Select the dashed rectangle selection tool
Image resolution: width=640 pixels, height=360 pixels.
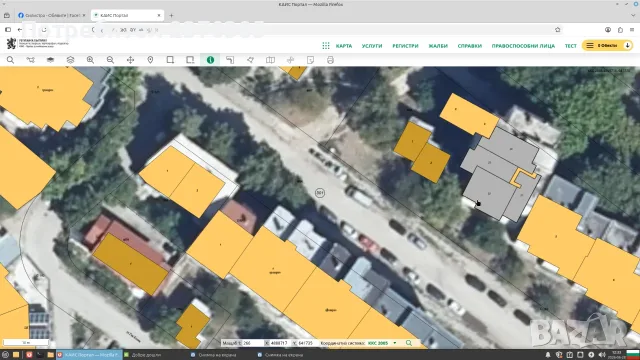190,60
